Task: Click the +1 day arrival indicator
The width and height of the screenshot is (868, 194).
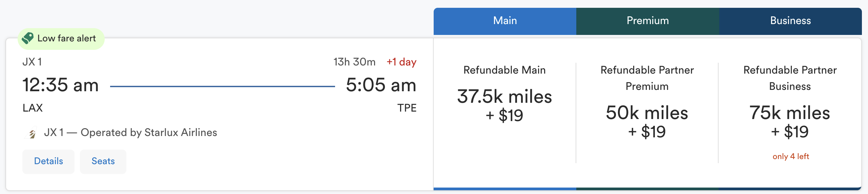Action: click(x=401, y=62)
